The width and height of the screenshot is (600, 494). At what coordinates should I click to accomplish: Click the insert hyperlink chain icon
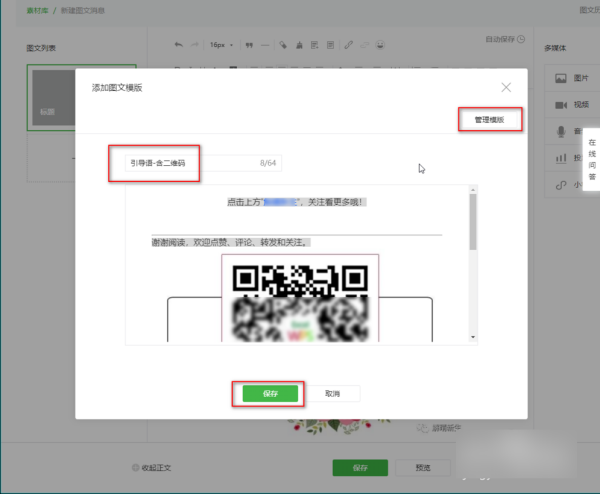(x=348, y=45)
